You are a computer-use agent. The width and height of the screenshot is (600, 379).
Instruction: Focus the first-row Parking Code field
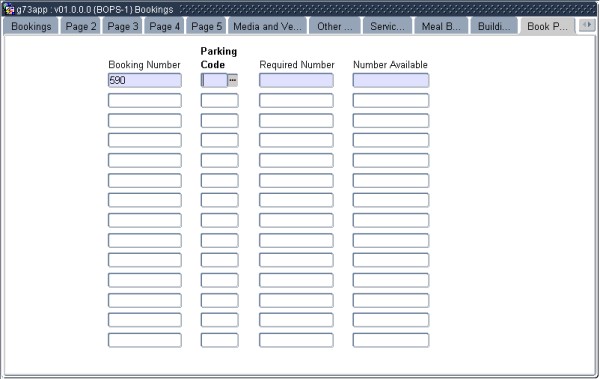coord(214,80)
